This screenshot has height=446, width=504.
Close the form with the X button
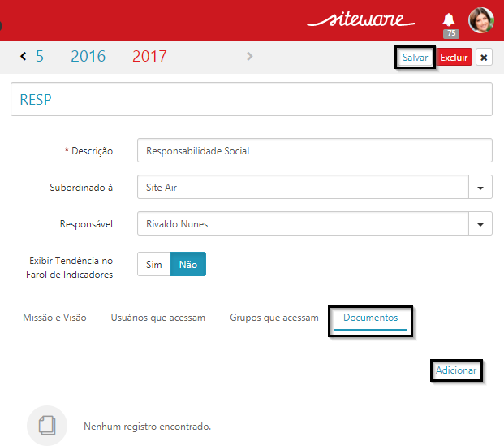pos(484,58)
